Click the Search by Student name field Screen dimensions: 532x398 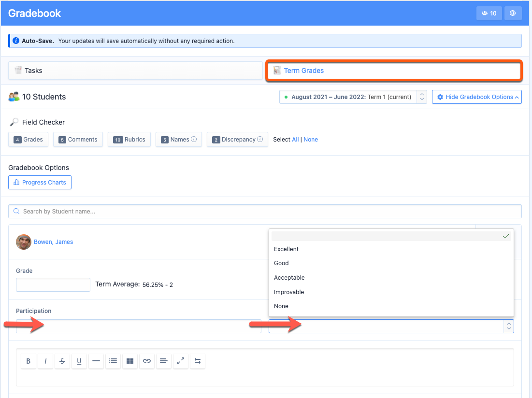click(265, 212)
